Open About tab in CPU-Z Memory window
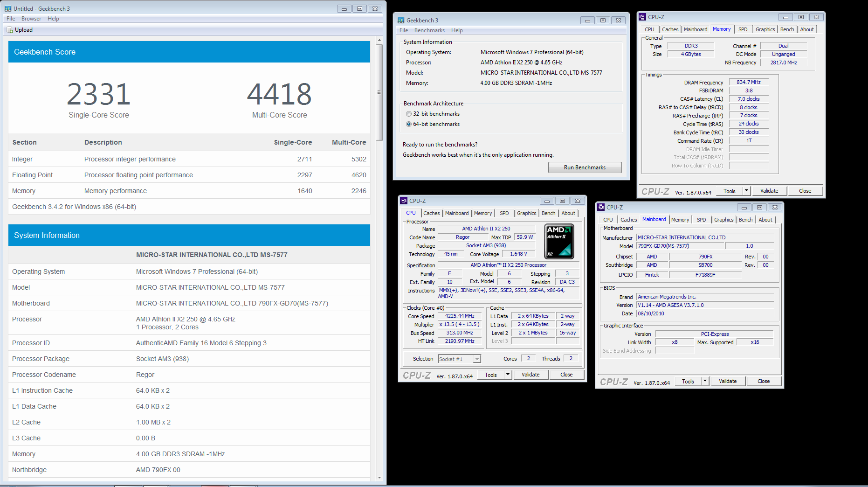 (x=807, y=29)
